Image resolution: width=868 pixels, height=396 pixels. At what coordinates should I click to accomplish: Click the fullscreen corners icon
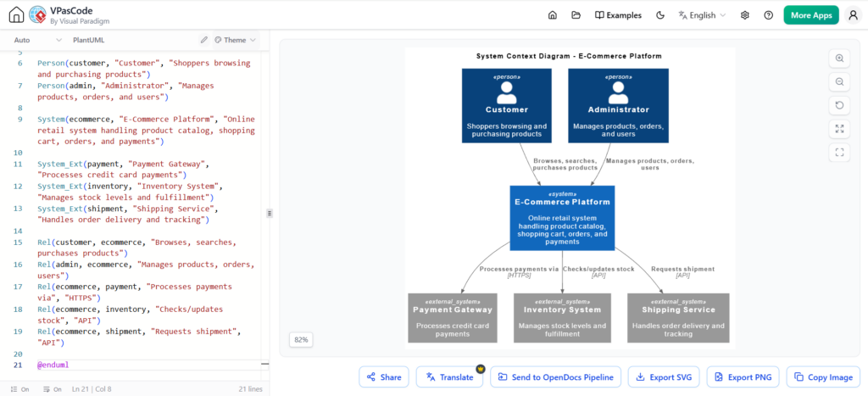point(839,153)
